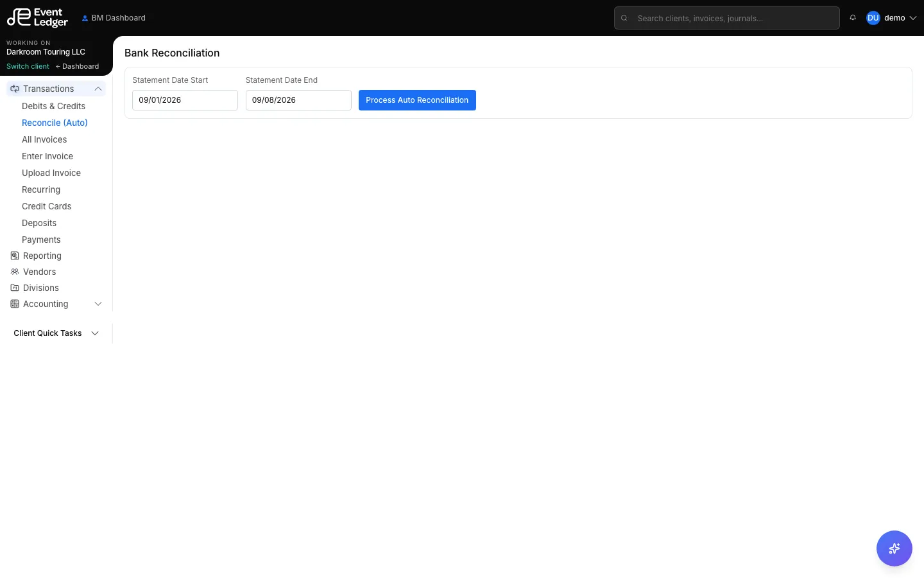This screenshot has height=578, width=924.
Task: Click the BM Dashboard person icon
Action: (85, 18)
